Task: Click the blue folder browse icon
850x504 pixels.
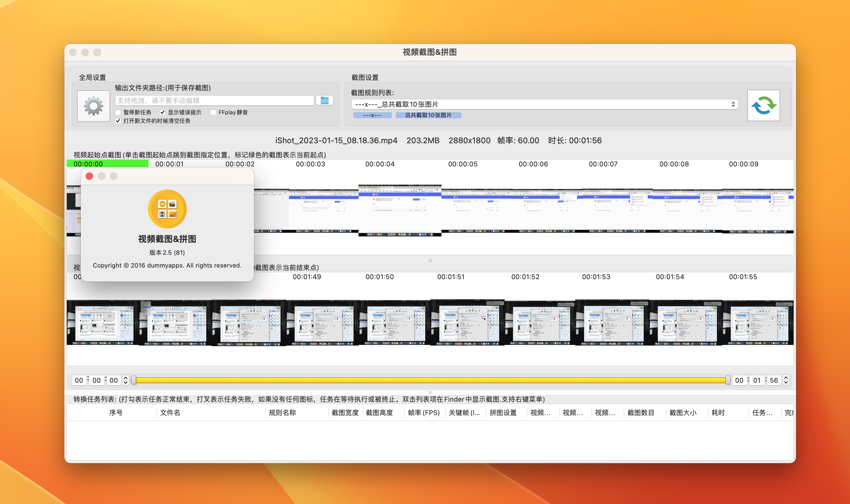Action: pos(324,101)
